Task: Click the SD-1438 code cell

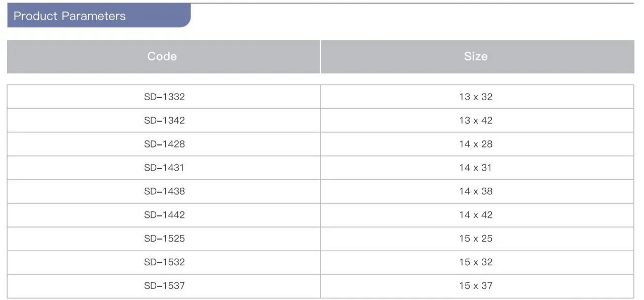Action: coord(164,191)
